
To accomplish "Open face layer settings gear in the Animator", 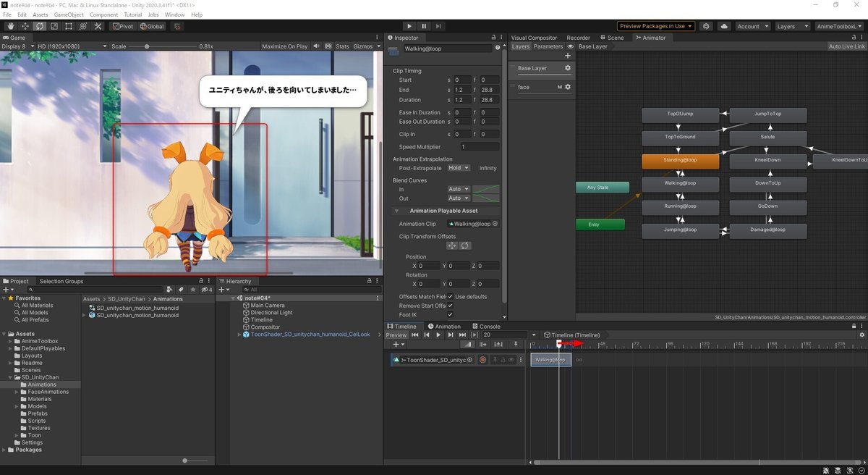I will tap(568, 87).
